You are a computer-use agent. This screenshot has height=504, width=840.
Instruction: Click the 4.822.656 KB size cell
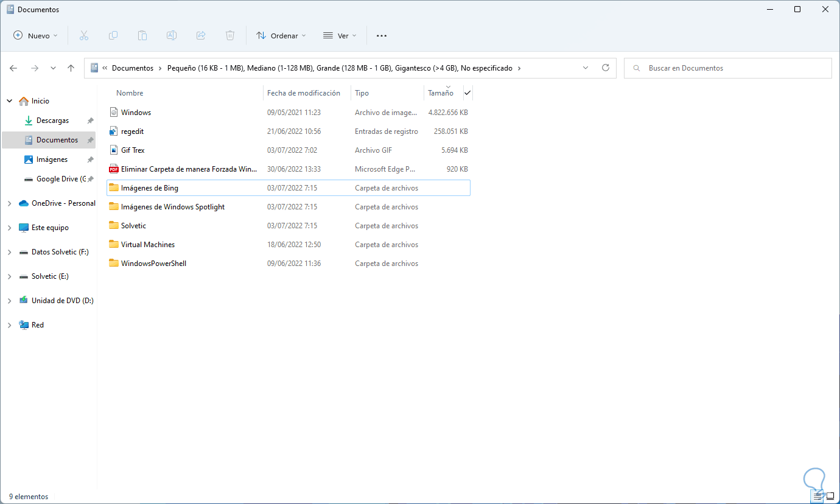point(448,113)
